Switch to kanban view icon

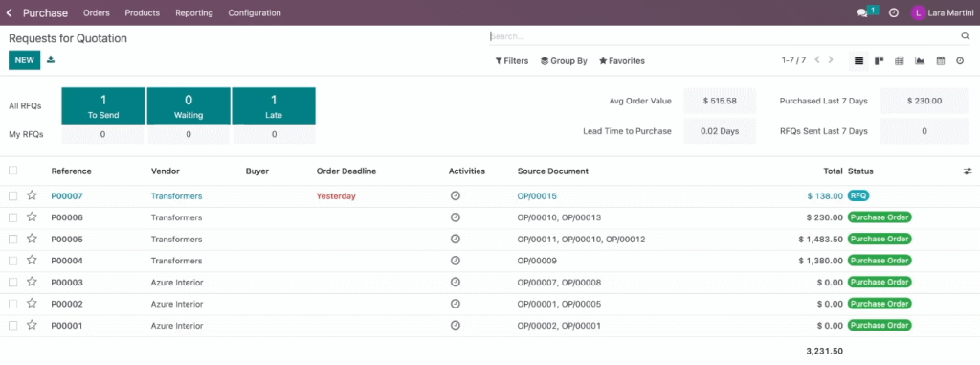[x=879, y=60]
